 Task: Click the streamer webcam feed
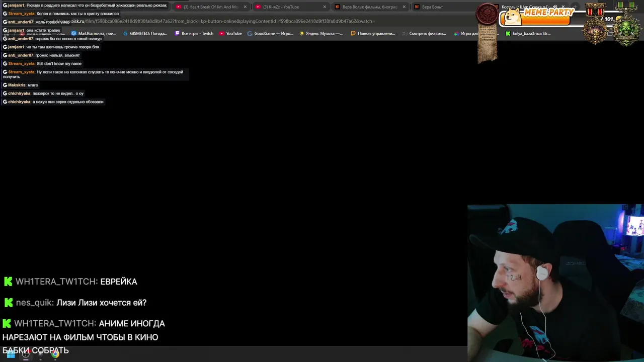pos(555,283)
